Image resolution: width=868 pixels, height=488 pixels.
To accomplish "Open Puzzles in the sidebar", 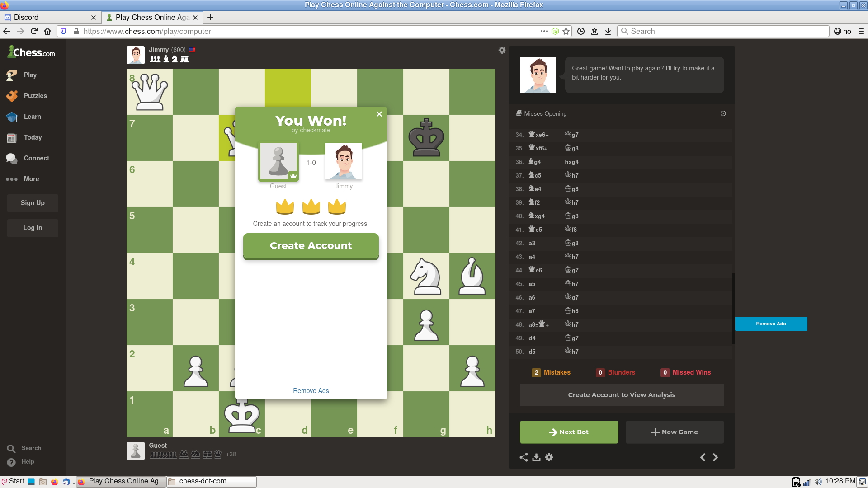I will pyautogui.click(x=35, y=96).
